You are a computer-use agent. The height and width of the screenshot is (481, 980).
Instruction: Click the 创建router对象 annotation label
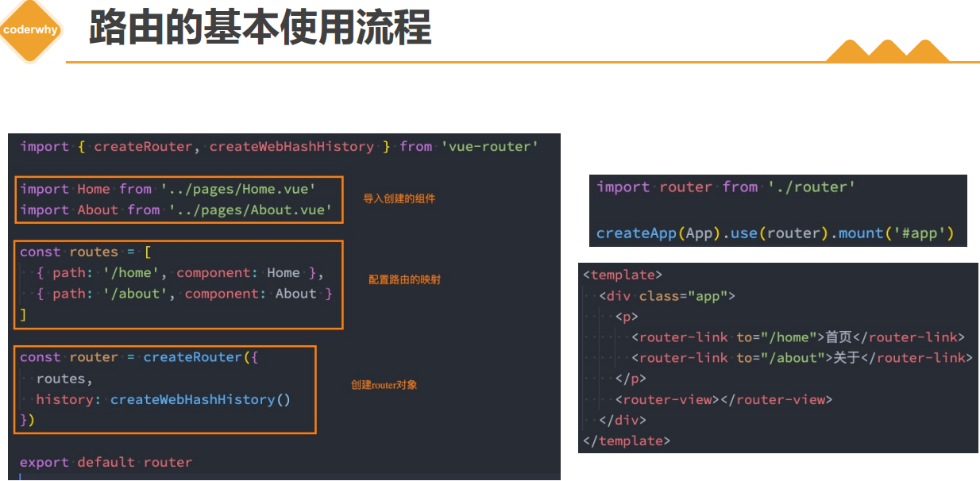[384, 385]
